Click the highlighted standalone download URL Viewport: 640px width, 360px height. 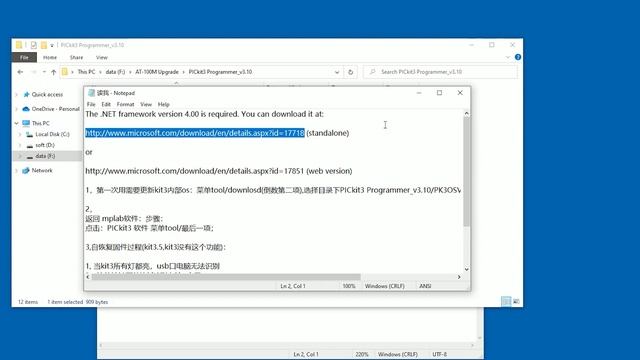(195, 133)
